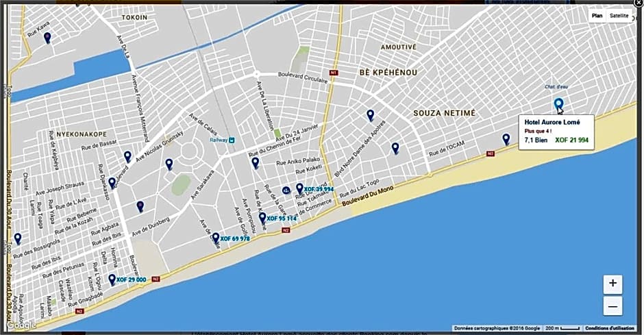Select the pin beside Rue Aniko Palako

pyautogui.click(x=255, y=162)
